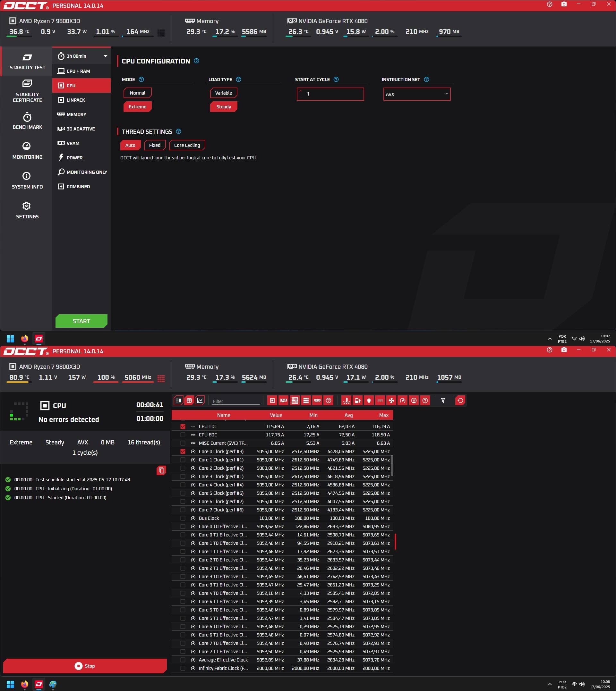616x691 pixels.
Task: Open the Monitoring section
Action: tap(27, 150)
